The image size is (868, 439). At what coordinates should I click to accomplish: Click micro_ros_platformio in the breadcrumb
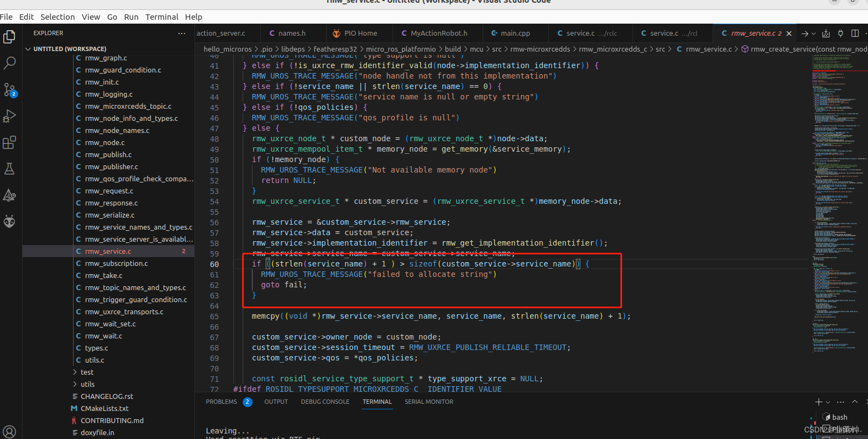401,49
